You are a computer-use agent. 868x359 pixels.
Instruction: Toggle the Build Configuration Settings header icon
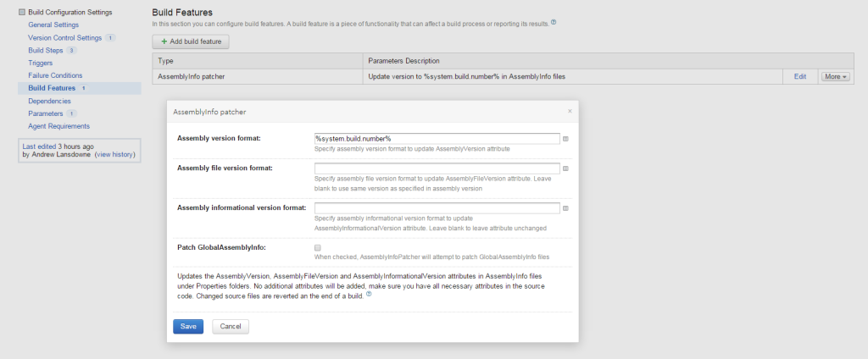[22, 12]
